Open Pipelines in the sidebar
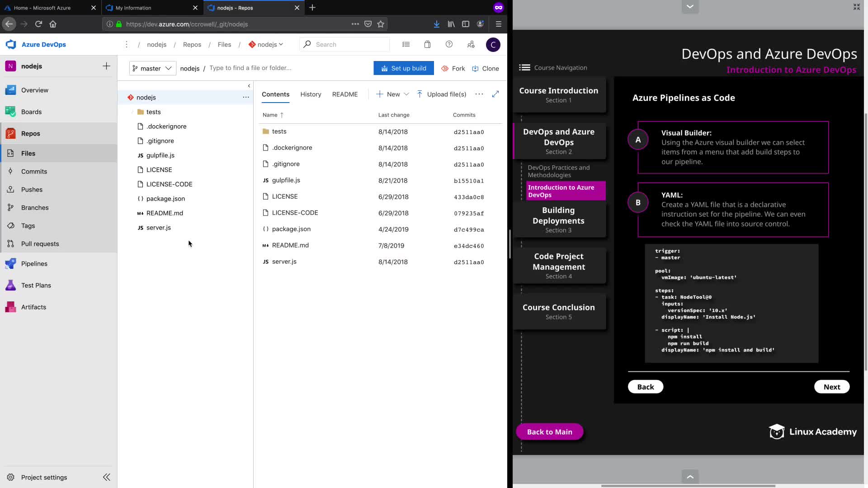 [34, 264]
